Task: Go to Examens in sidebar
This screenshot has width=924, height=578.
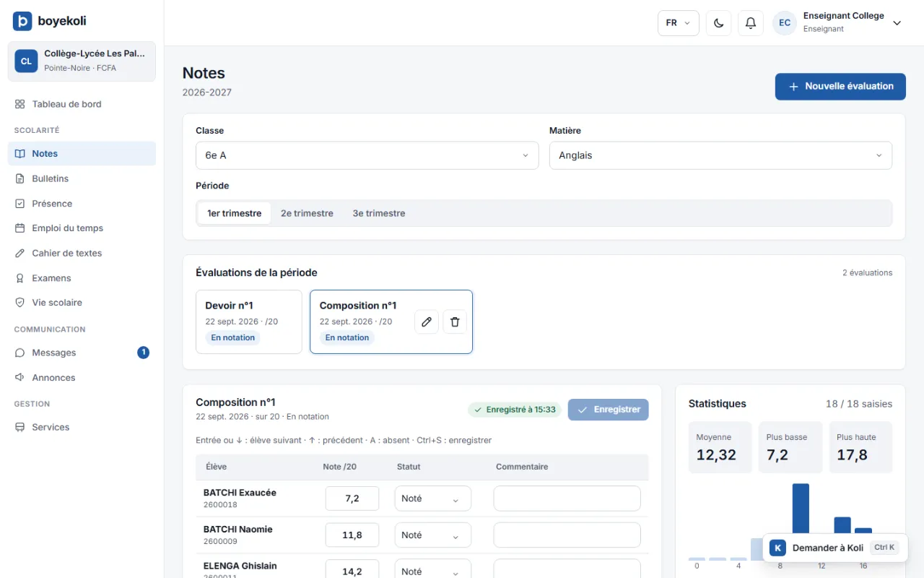Action: coord(82,278)
